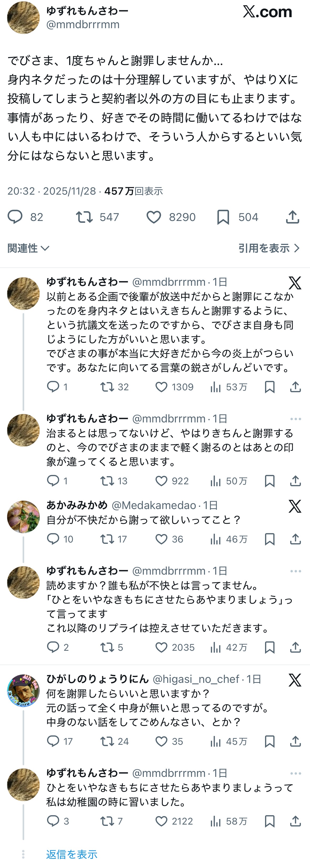Share the reply with 2122 likes

tap(295, 821)
